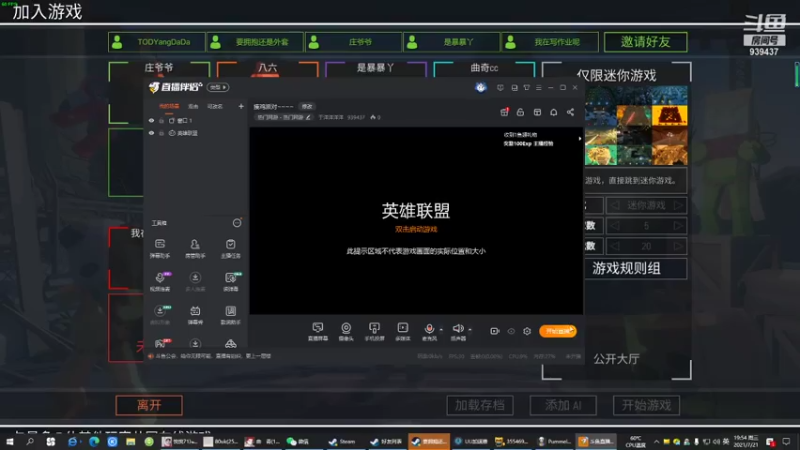800x450 pixels.
Task: Click the layout window icon in top toolbar
Action: (537, 112)
